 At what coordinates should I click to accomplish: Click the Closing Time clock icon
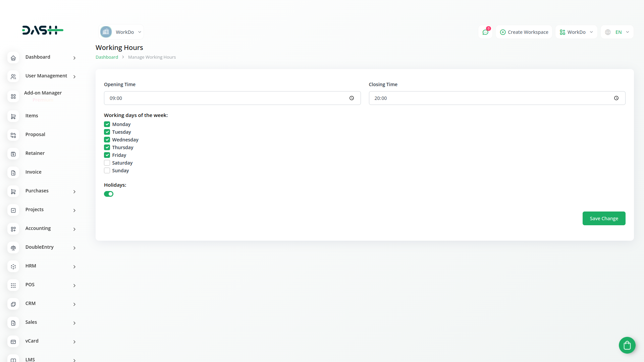616,98
